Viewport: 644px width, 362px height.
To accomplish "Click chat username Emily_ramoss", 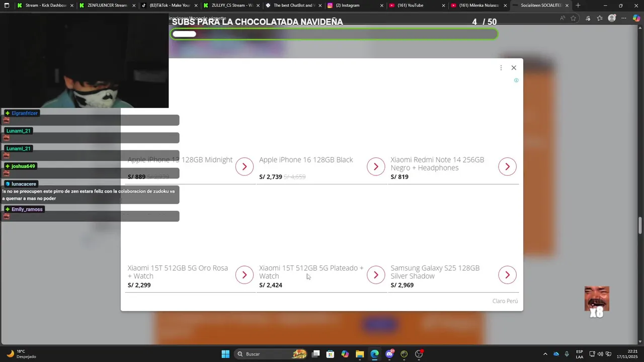I will click(27, 209).
